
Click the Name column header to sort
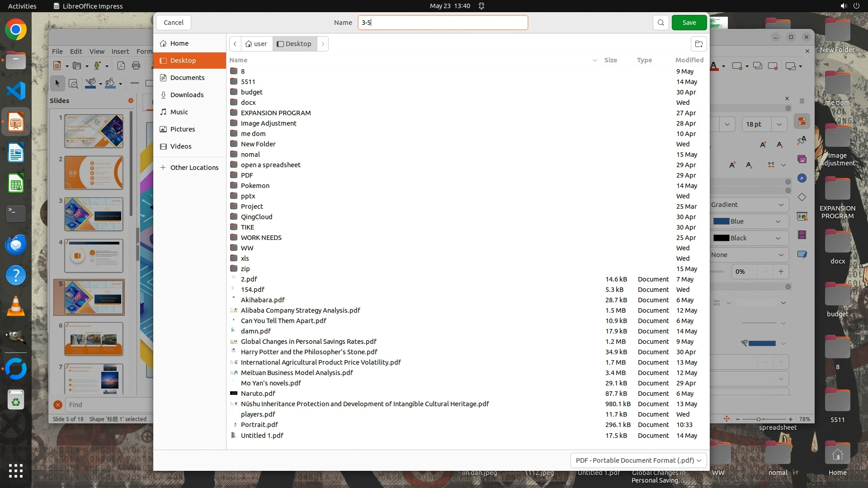tap(238, 60)
